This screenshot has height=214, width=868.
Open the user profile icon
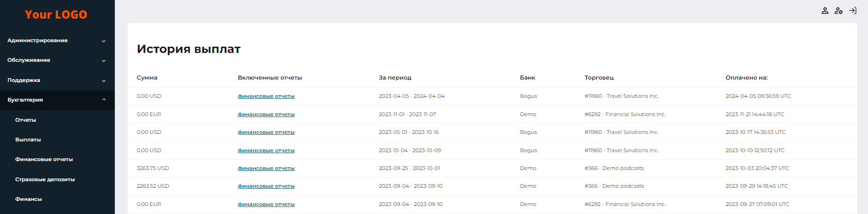click(x=825, y=11)
